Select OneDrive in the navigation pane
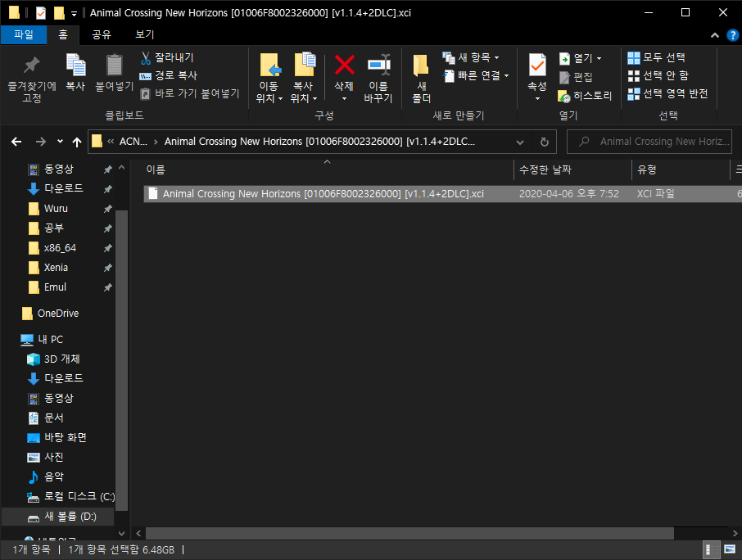742x560 pixels. tap(57, 314)
